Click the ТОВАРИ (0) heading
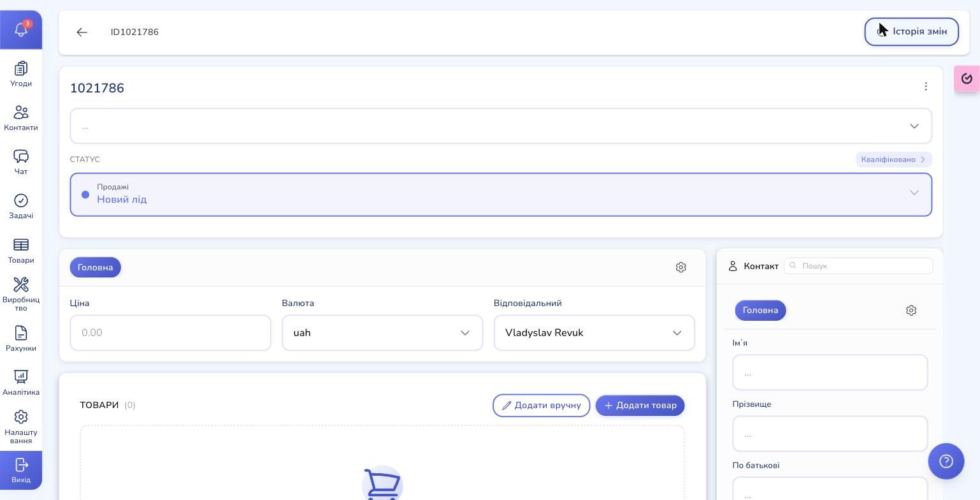The image size is (980, 500). 108,405
